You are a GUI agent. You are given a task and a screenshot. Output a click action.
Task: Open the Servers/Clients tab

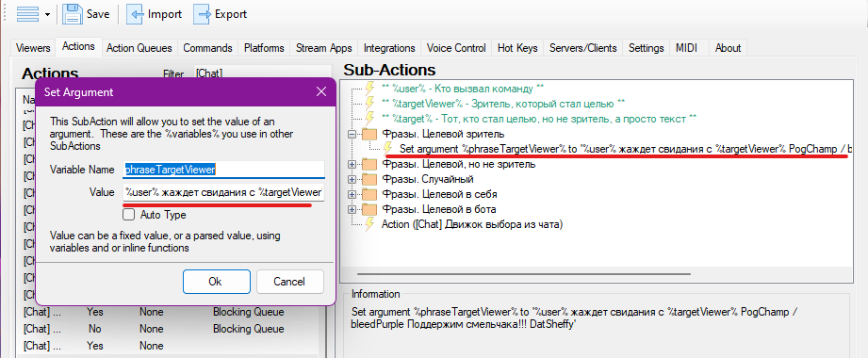pos(583,48)
